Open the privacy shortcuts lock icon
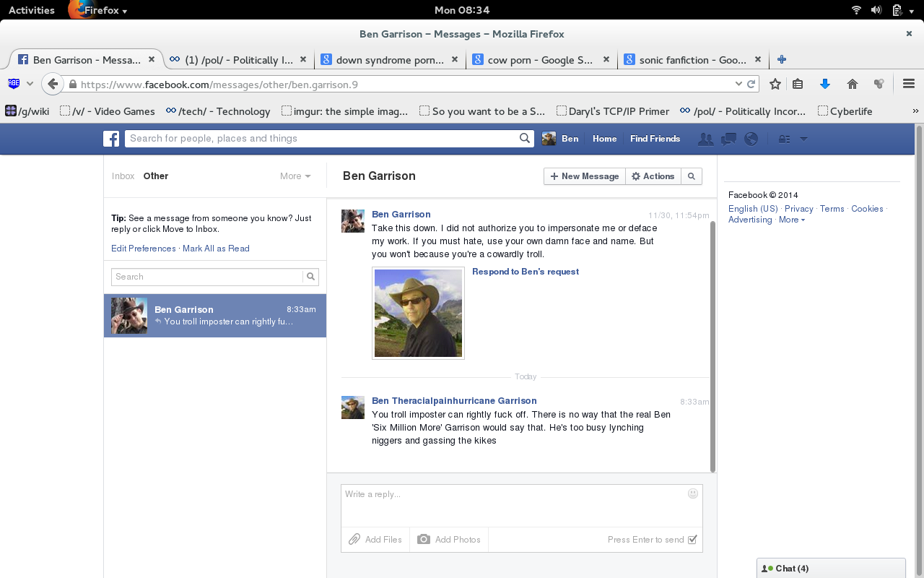 (784, 139)
